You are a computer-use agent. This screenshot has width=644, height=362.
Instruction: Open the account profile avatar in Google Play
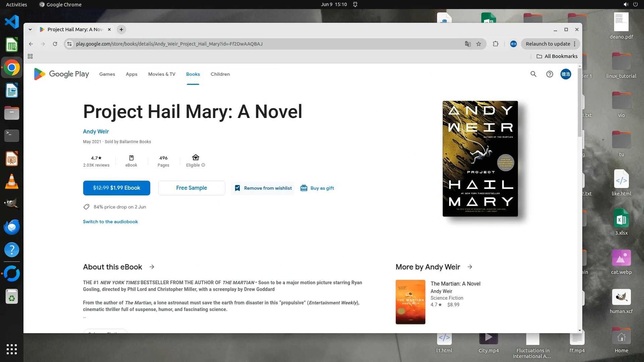(x=566, y=74)
